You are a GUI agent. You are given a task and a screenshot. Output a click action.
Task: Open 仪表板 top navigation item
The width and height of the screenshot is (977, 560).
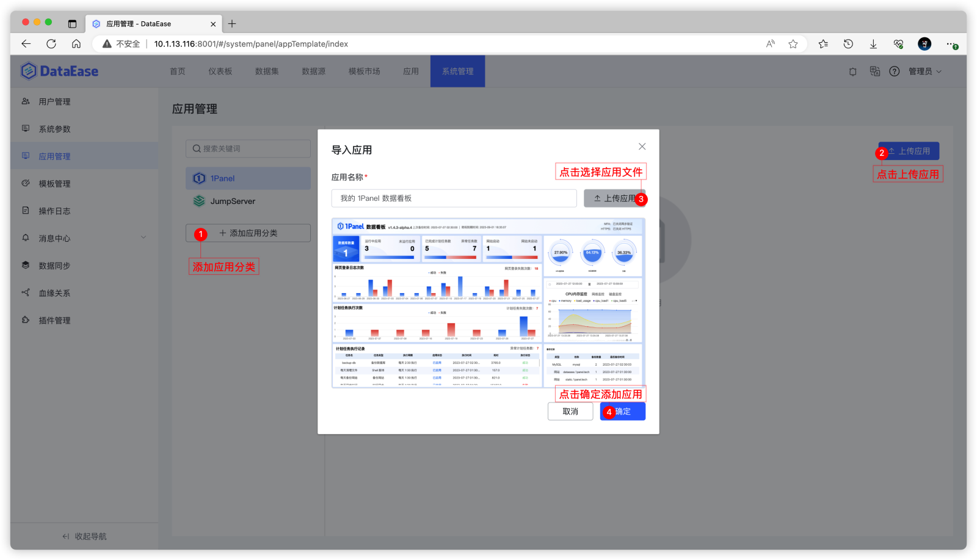pyautogui.click(x=220, y=71)
